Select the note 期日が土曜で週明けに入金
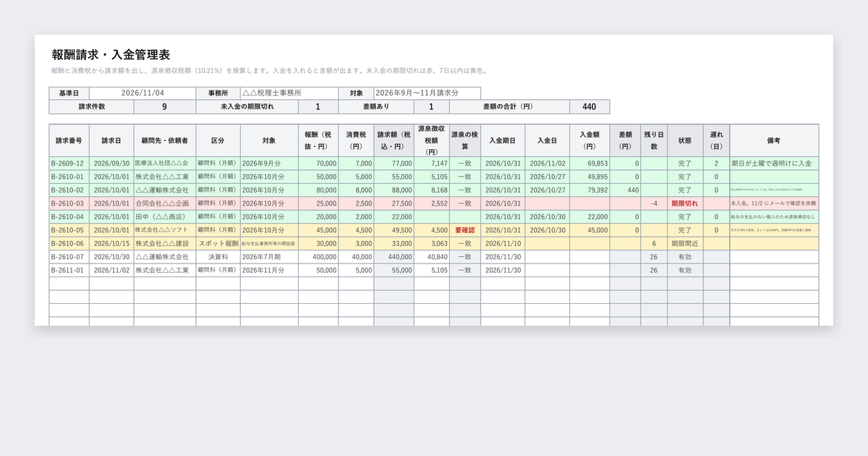 click(x=774, y=164)
